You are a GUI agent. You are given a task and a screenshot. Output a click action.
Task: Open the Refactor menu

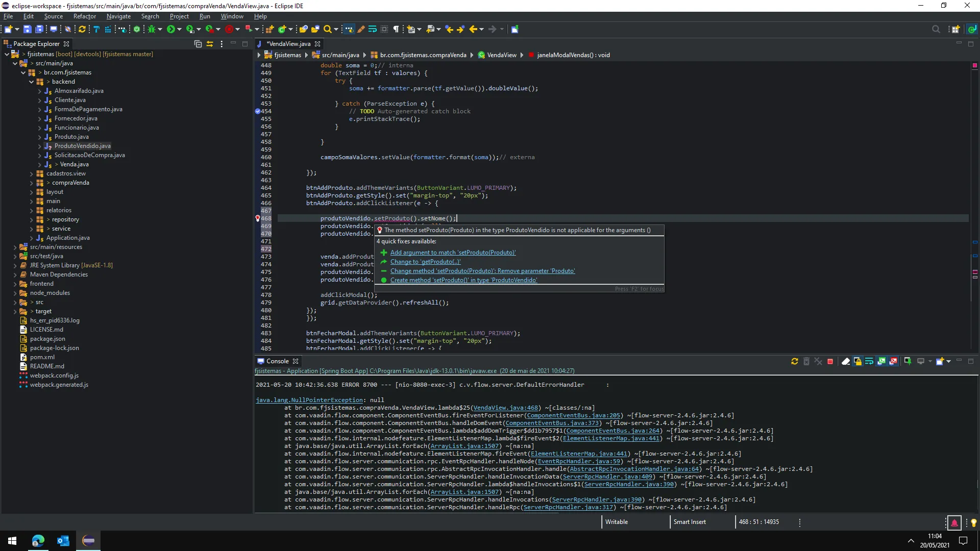pyautogui.click(x=84, y=16)
